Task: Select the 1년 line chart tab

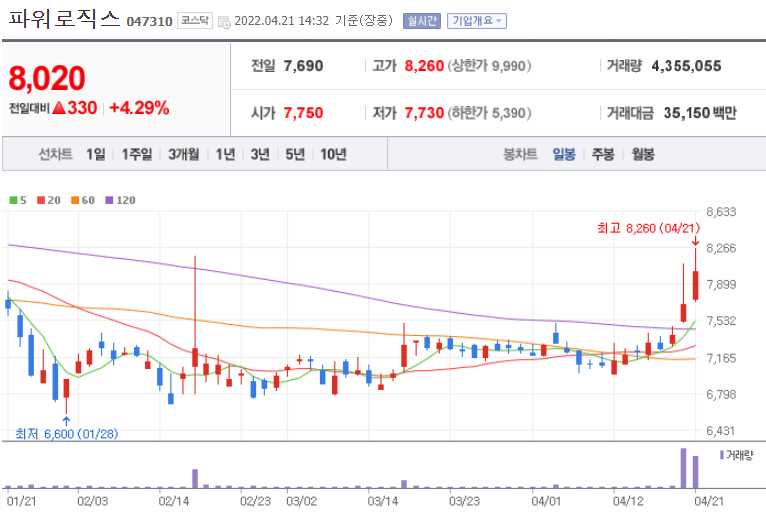Action: pyautogui.click(x=225, y=154)
